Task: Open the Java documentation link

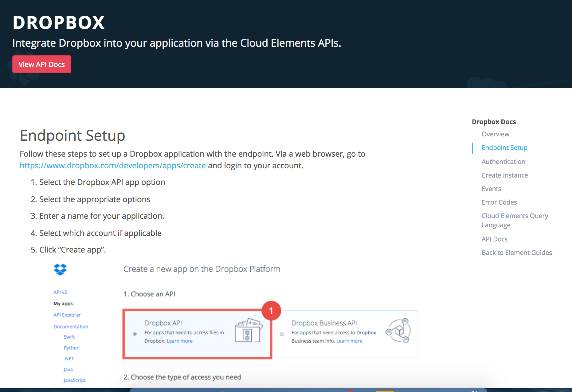Action: [68, 370]
